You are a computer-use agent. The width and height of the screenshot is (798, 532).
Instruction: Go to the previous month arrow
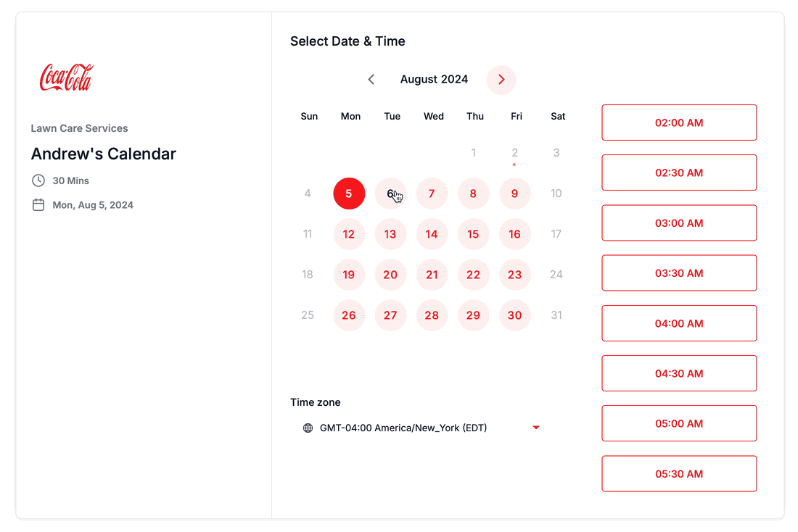coord(371,79)
